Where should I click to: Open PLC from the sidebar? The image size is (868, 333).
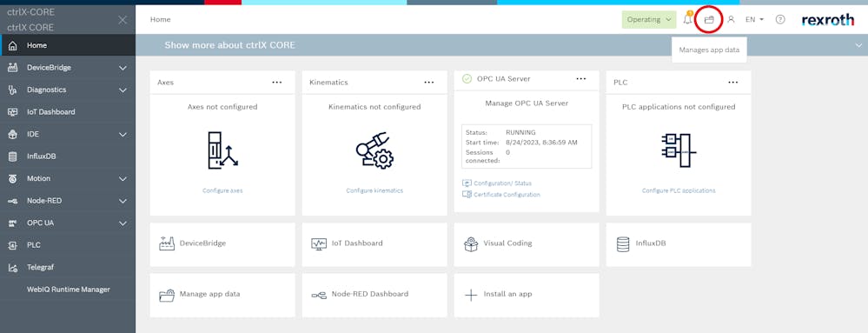click(68, 245)
